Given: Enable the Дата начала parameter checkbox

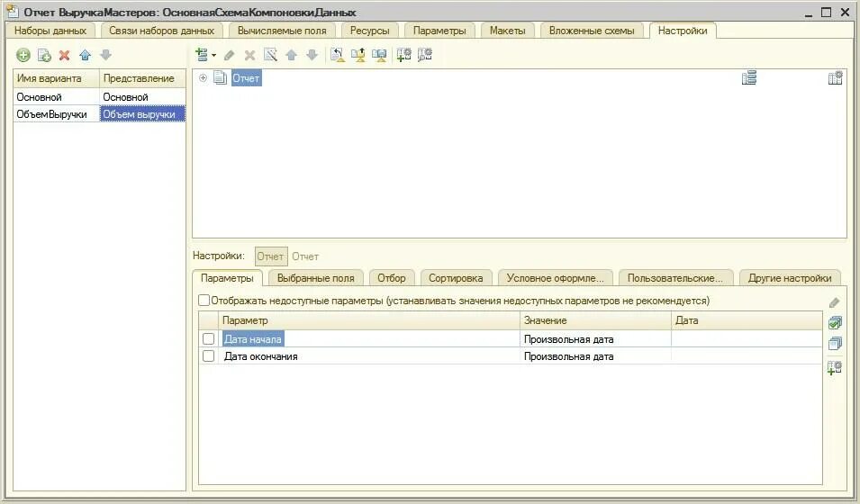Looking at the screenshot, I should [x=208, y=339].
